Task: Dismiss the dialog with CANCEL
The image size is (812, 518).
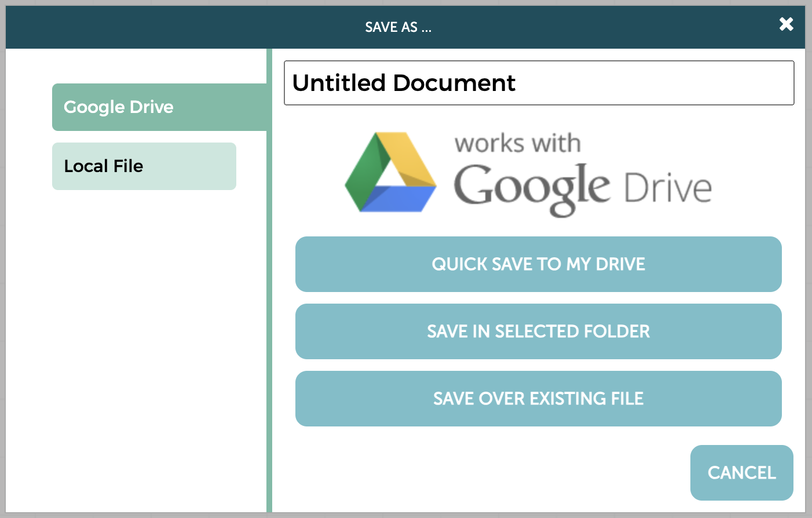Action: click(x=741, y=473)
